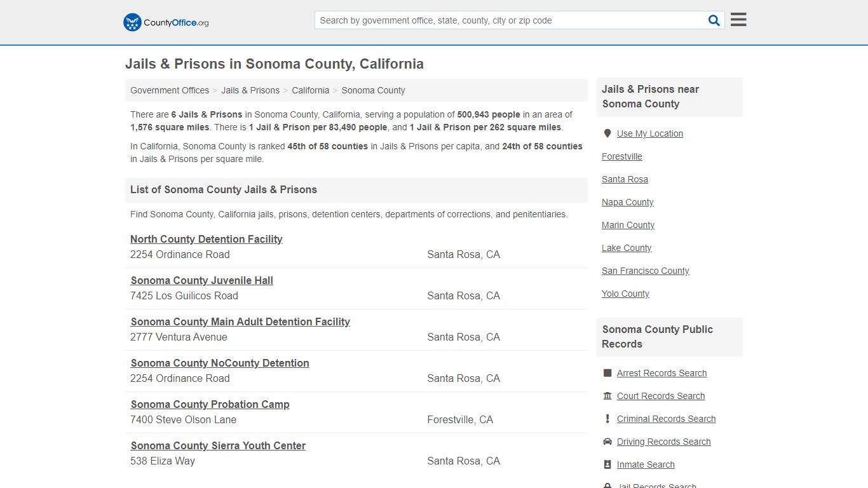Open Jails & Prisons breadcrumb
The height and width of the screenshot is (488, 868).
coord(250,90)
